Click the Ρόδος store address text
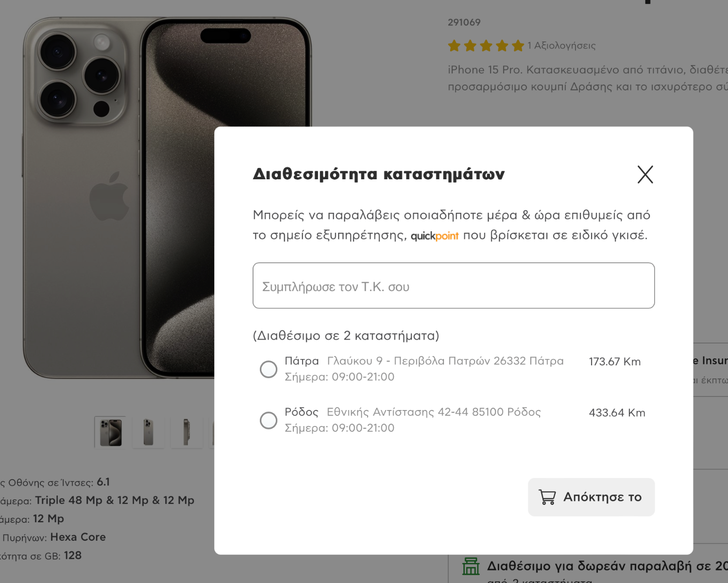728x583 pixels. click(434, 412)
